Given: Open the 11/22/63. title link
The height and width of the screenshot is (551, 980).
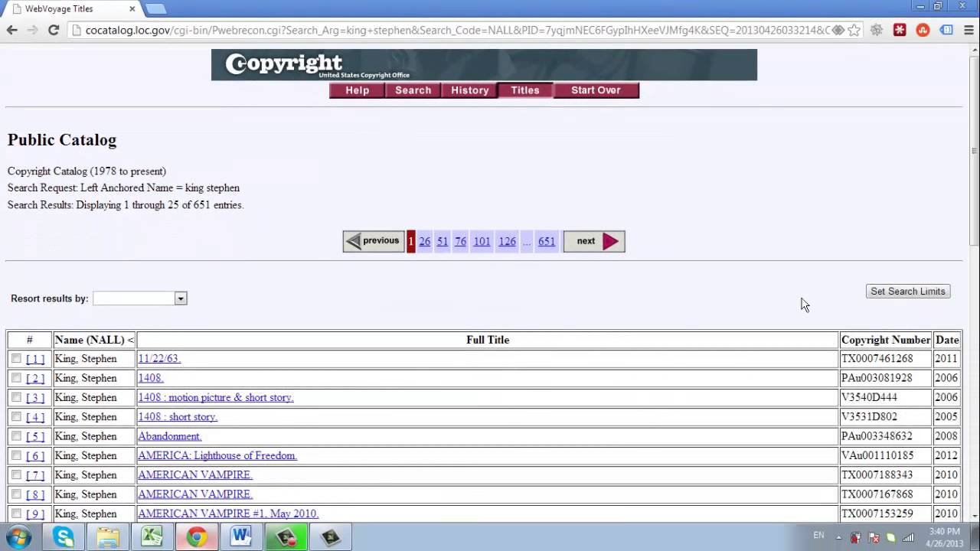Looking at the screenshot, I should pos(159,358).
